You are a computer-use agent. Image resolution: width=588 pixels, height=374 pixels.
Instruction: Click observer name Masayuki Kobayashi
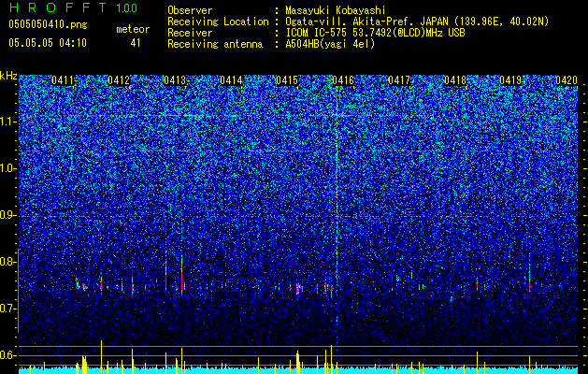(335, 10)
